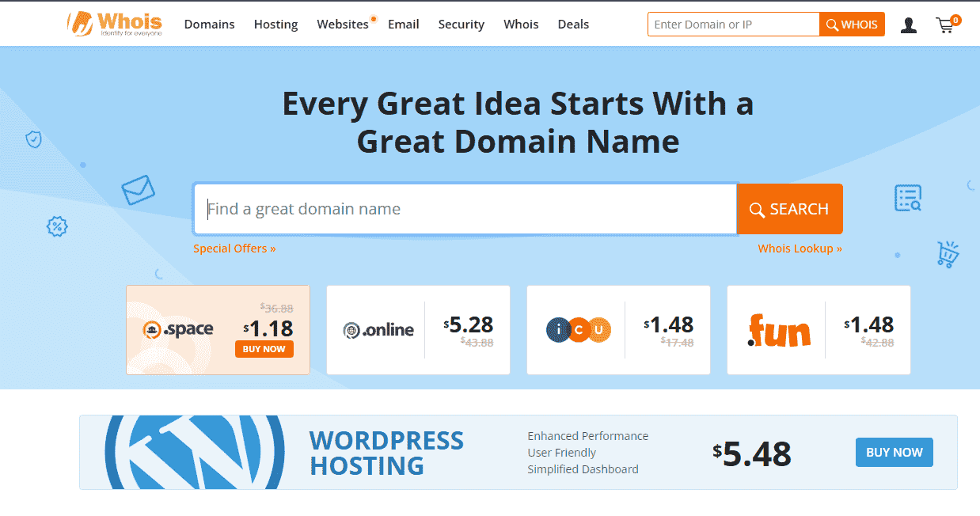The height and width of the screenshot is (516, 980).
Task: Click the $5.48 WordPress price
Action: 752,454
